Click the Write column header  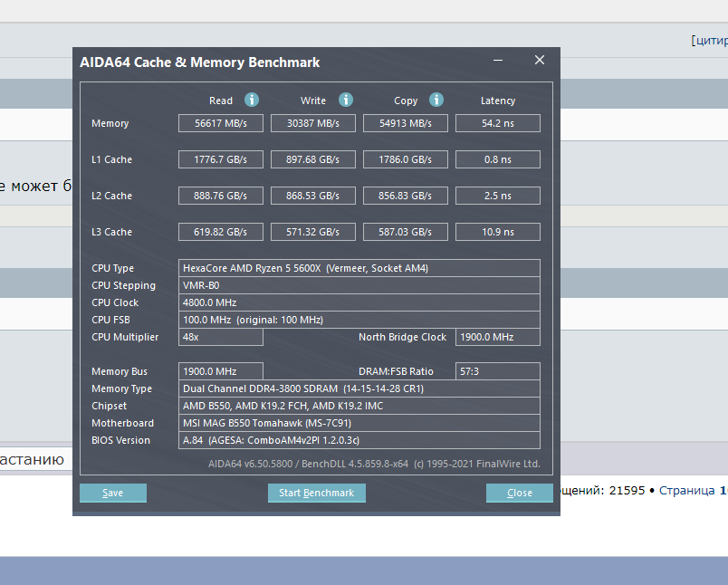tap(313, 101)
